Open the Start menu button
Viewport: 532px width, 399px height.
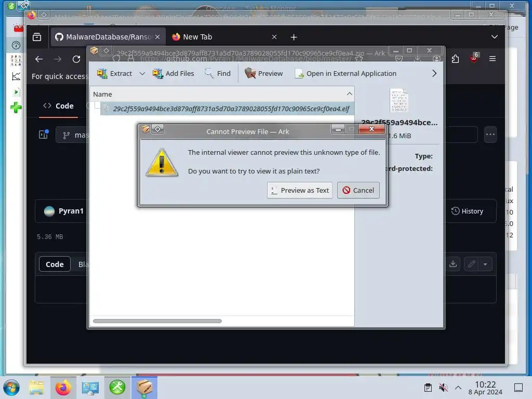coord(11,388)
